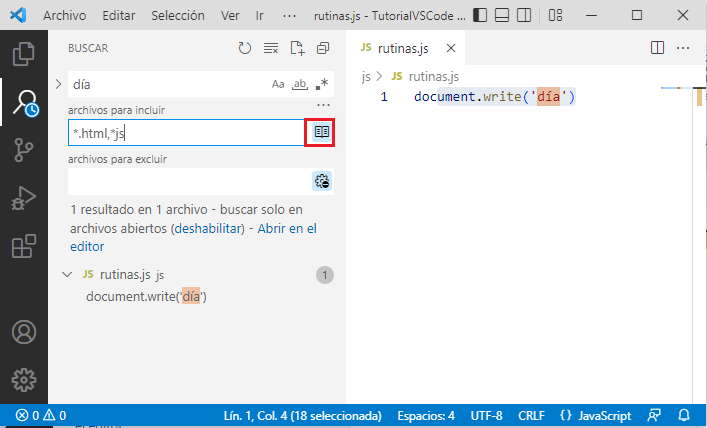Open errors and warnings in status bar

click(x=41, y=415)
